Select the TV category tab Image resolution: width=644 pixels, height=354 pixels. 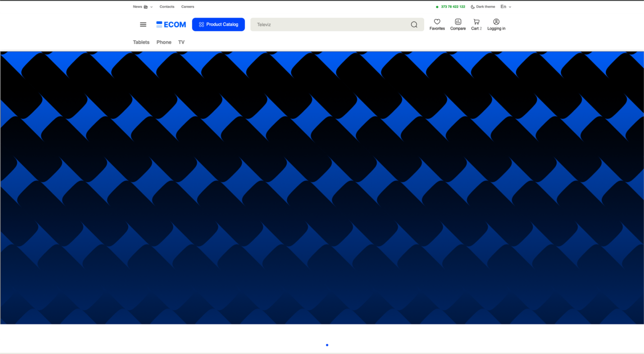(x=182, y=42)
